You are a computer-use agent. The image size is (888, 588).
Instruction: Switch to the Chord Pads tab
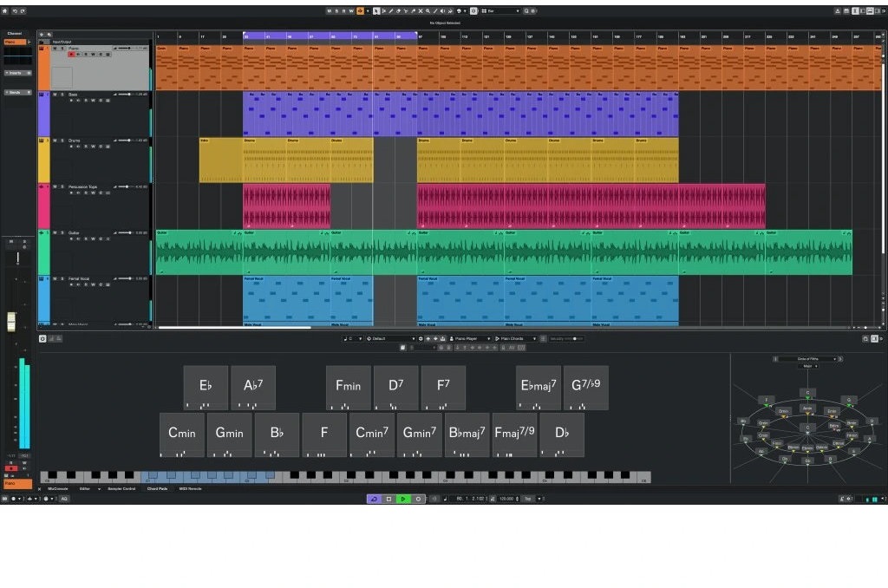pyautogui.click(x=158, y=489)
